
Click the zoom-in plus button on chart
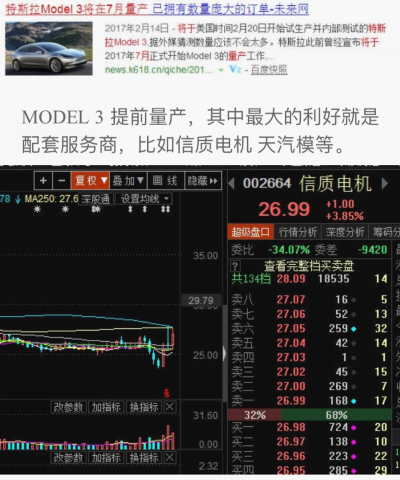[43, 181]
